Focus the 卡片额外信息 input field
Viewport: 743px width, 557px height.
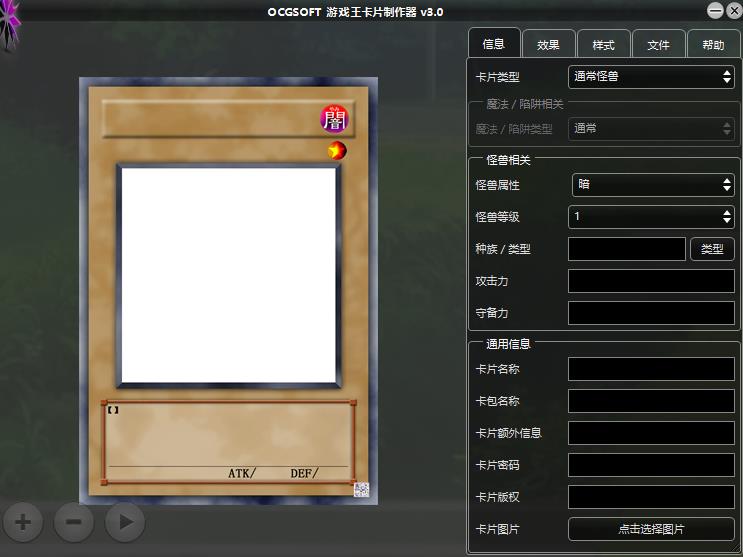coord(651,433)
